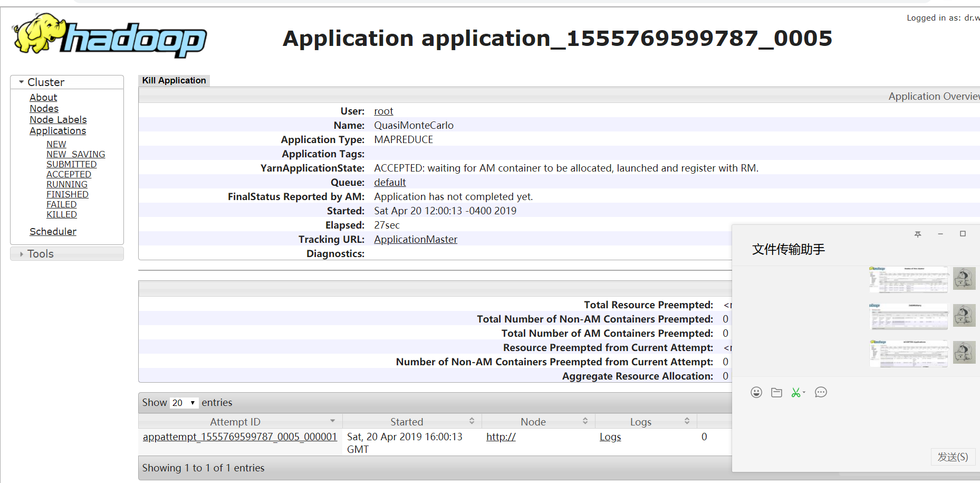980x483 pixels.
Task: Switch to the FINISHED applications view
Action: click(67, 194)
